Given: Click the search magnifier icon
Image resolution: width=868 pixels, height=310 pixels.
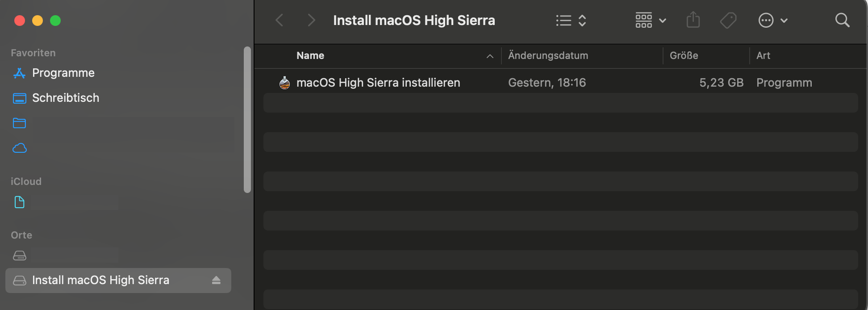Looking at the screenshot, I should pyautogui.click(x=842, y=20).
